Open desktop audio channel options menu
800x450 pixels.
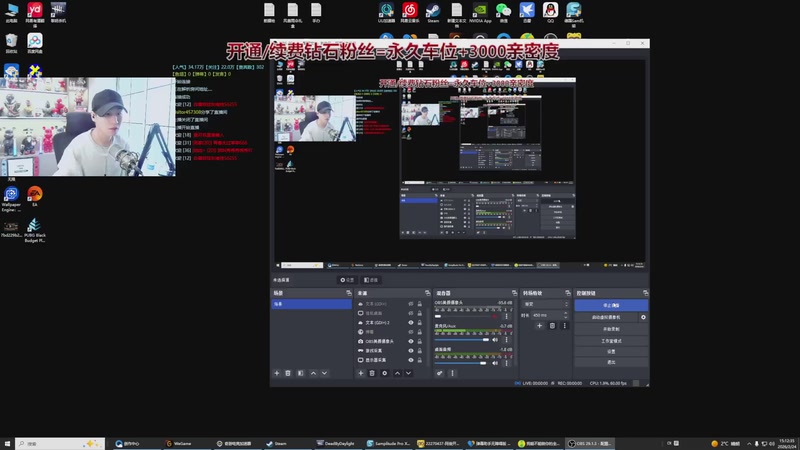click(506, 363)
